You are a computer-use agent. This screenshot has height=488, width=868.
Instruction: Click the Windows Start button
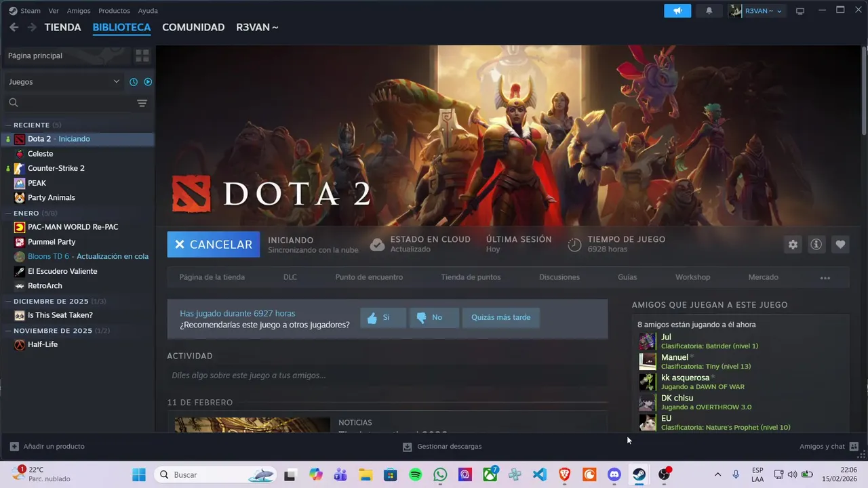139,475
